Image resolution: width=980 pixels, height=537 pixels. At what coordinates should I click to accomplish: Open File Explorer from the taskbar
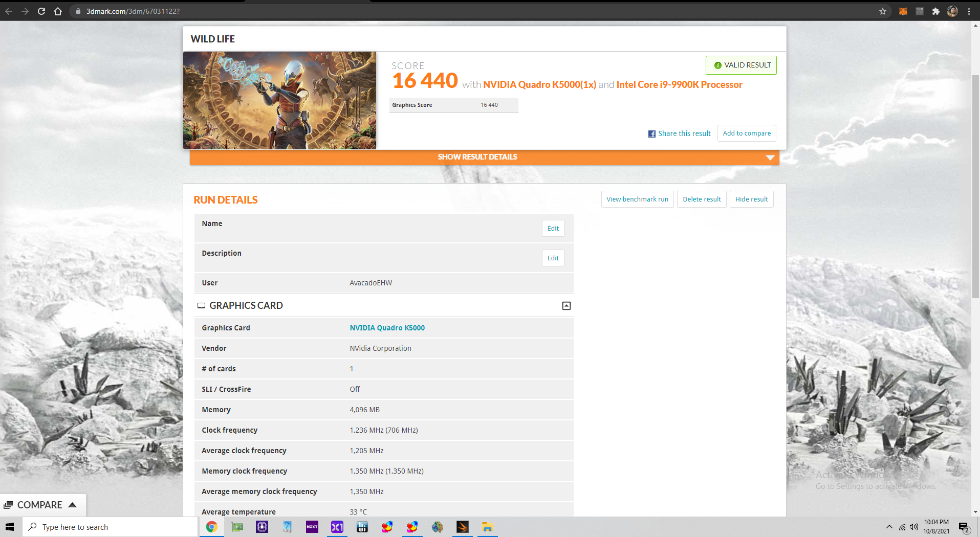point(488,527)
